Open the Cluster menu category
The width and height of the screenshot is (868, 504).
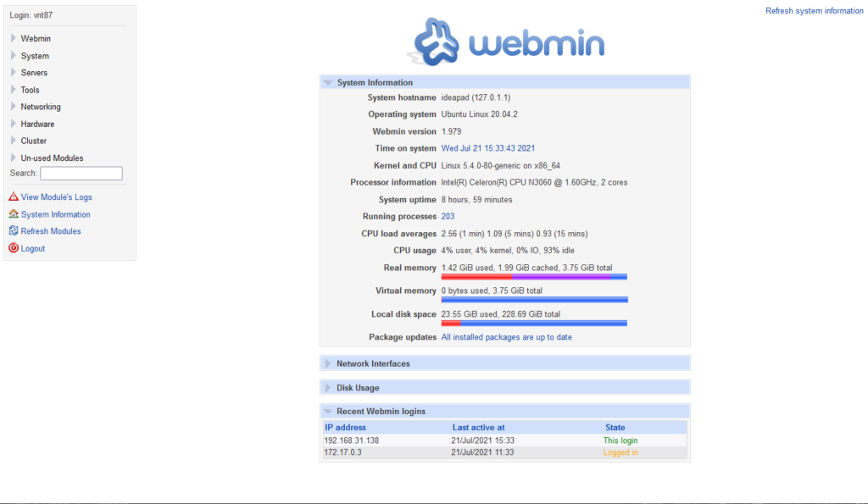coord(34,141)
